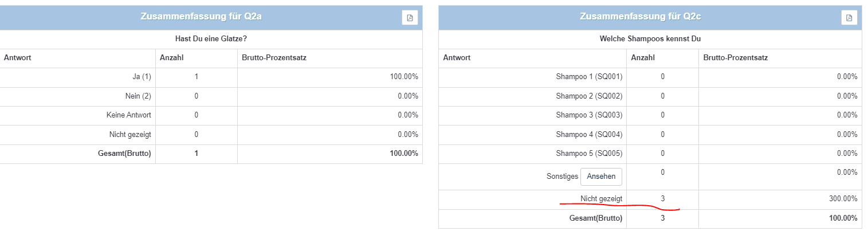The width and height of the screenshot is (868, 231).
Task: Click the 'Zusammenfassung für Q2c' header
Action: [641, 17]
